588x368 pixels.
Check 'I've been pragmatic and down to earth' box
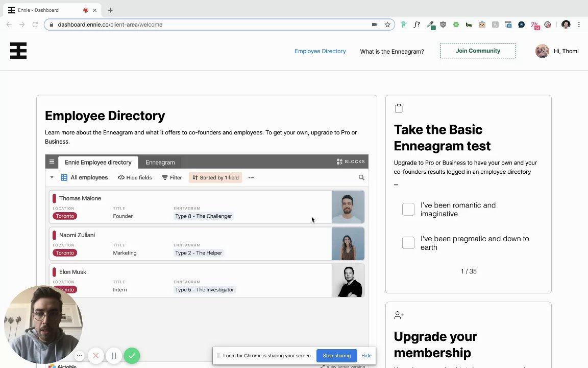point(408,243)
